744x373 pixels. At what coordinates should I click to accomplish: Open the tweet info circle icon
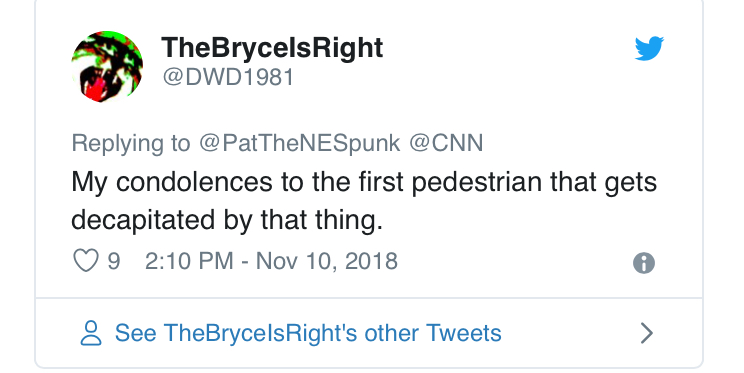tap(644, 262)
